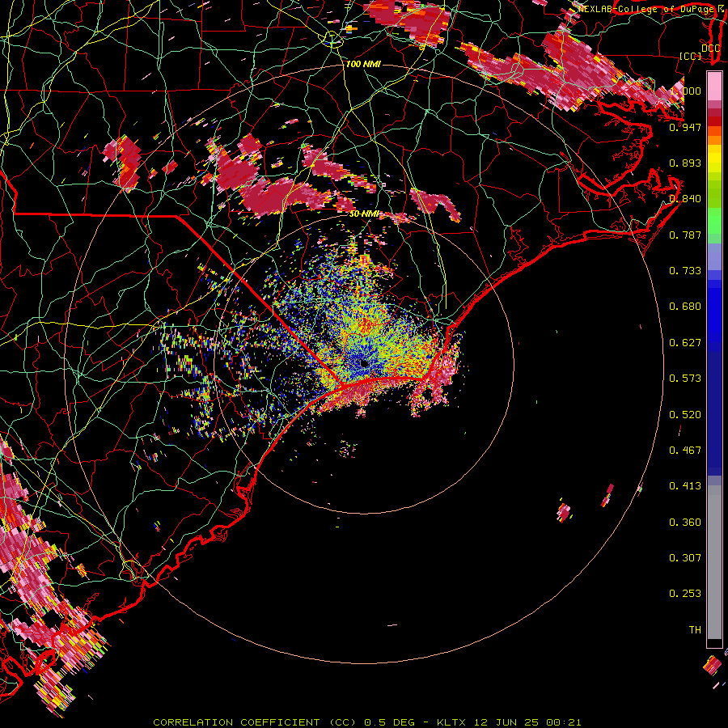Viewport: 728px width, 728px height.
Task: Select the 50 NMI range ring label
Action: 364,214
